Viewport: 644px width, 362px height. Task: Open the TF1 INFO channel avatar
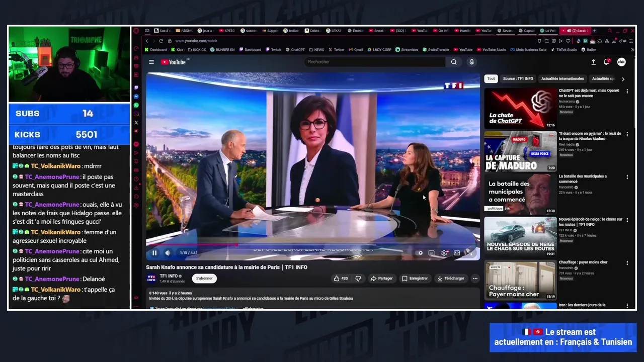[x=151, y=278]
